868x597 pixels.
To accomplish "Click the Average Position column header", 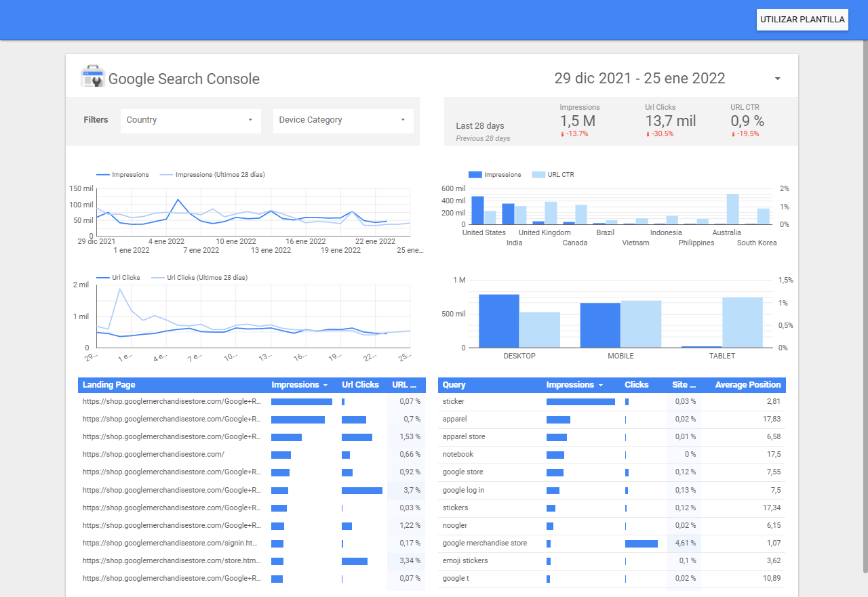I will [x=748, y=385].
